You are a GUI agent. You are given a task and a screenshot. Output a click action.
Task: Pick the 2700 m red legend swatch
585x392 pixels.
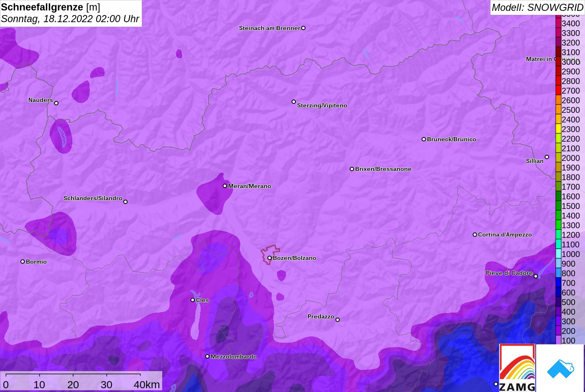click(x=558, y=91)
